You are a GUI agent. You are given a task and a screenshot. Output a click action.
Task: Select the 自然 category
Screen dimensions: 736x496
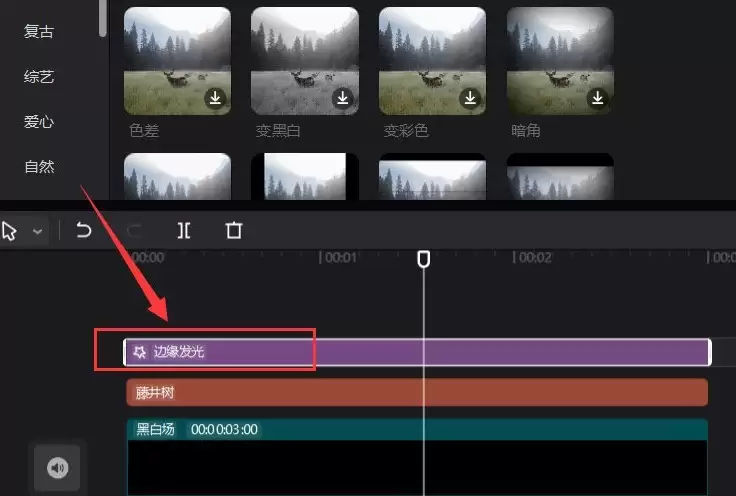[x=39, y=167]
